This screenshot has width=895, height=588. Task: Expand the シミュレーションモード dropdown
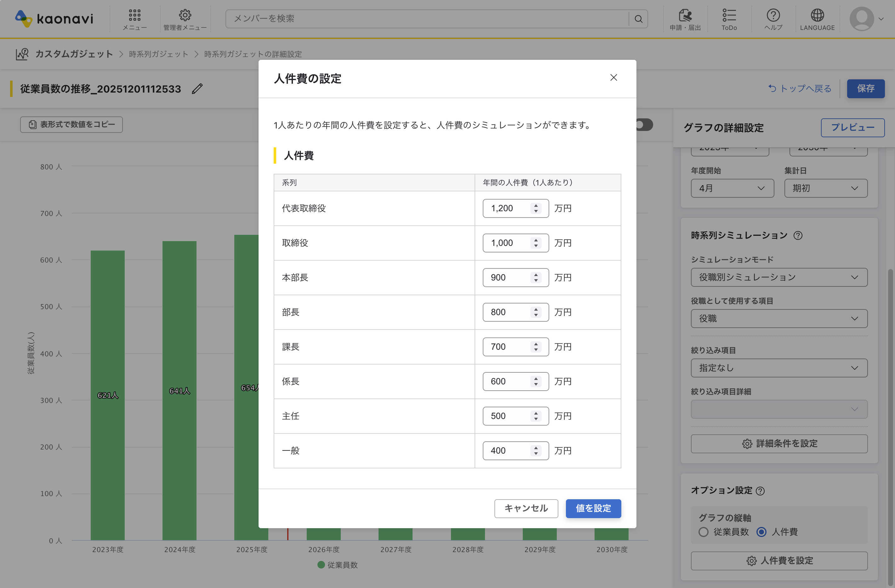pyautogui.click(x=779, y=277)
